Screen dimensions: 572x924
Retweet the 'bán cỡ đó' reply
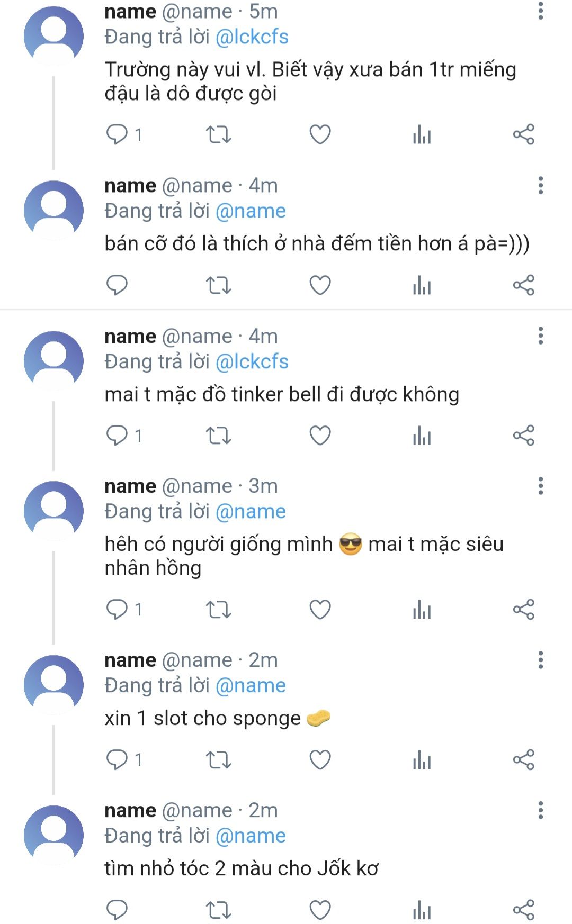pos(218,285)
